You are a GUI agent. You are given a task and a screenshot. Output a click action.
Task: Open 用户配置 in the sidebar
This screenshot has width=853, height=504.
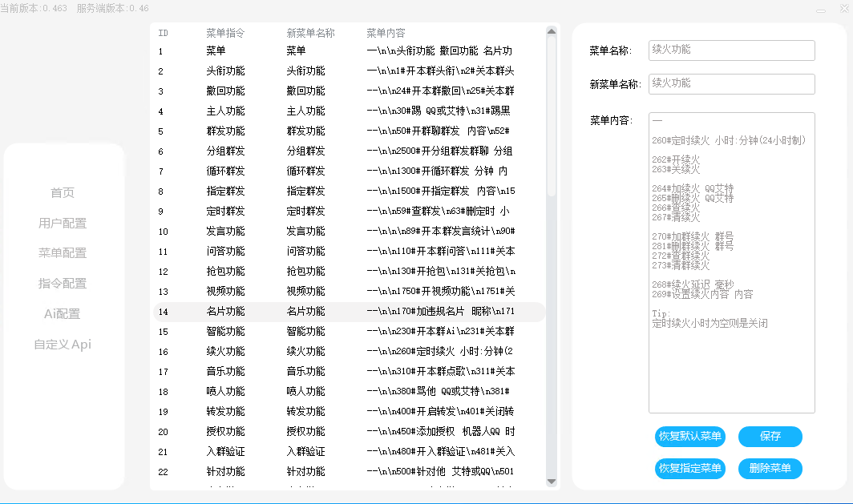click(63, 223)
